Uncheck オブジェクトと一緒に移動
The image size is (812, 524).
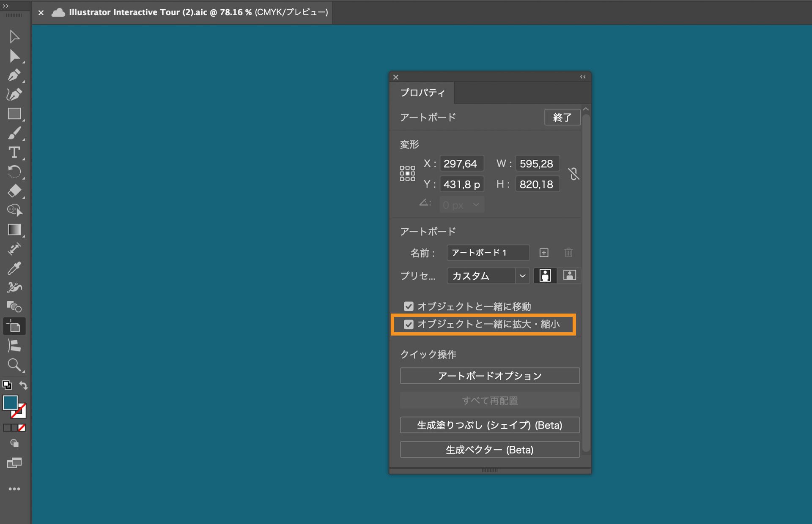tap(408, 306)
